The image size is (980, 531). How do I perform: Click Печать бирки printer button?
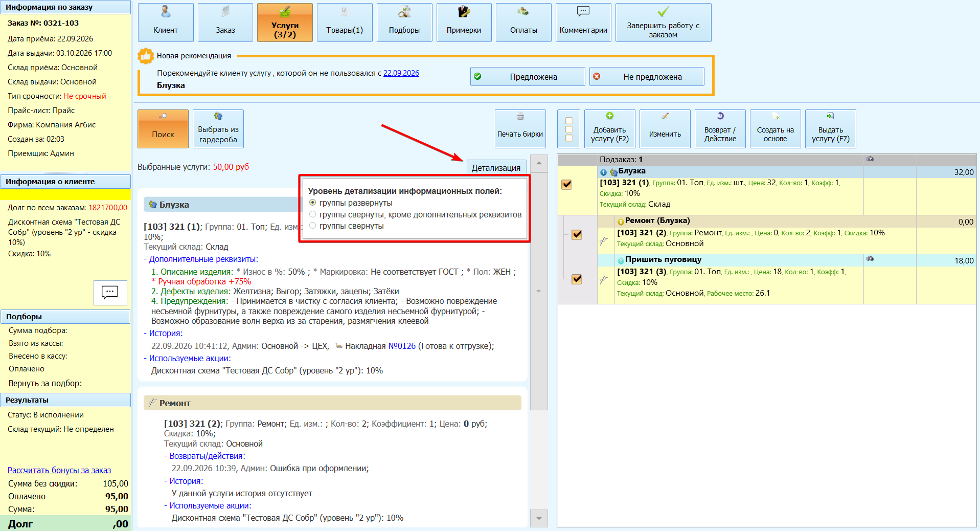(x=520, y=129)
